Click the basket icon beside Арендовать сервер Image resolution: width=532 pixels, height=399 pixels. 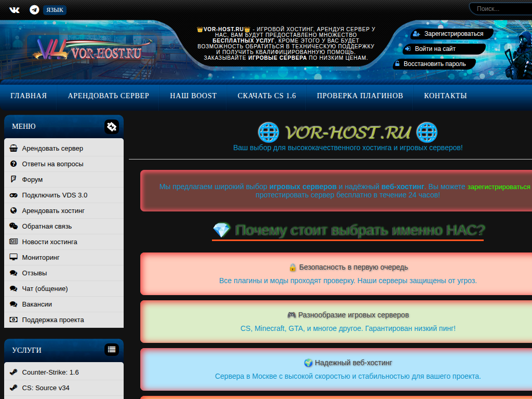pyautogui.click(x=14, y=149)
